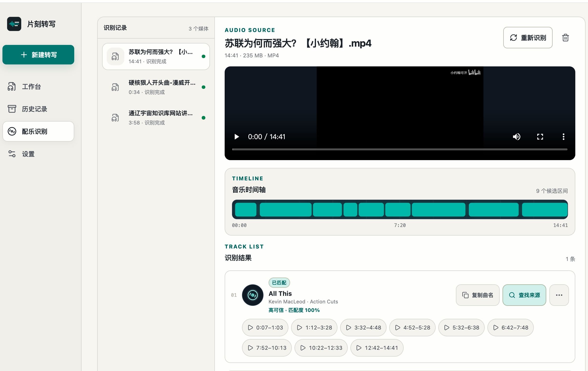This screenshot has height=371, width=588.
Task: Click the 高可信 · 匹配度 100% label
Action: pos(294,310)
